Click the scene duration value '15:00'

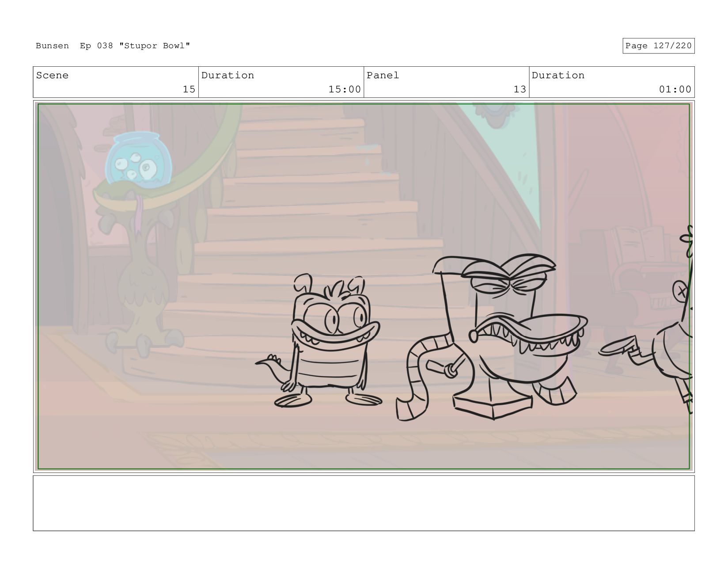coord(345,89)
